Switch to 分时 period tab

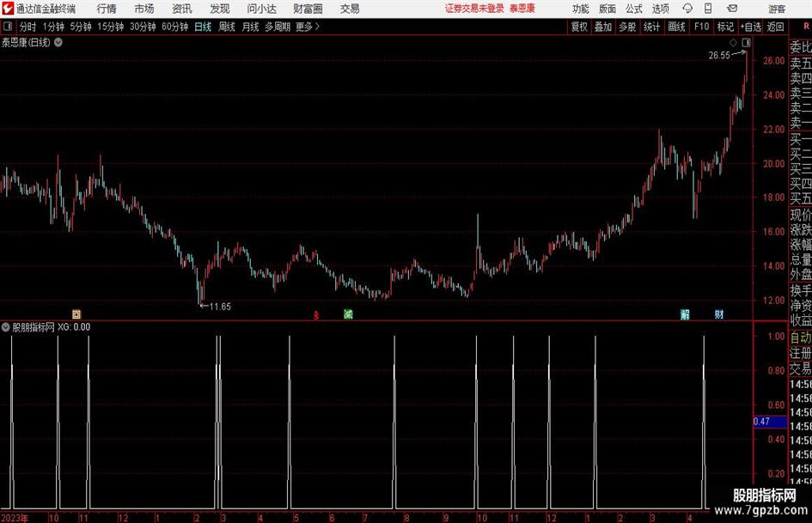coord(28,27)
